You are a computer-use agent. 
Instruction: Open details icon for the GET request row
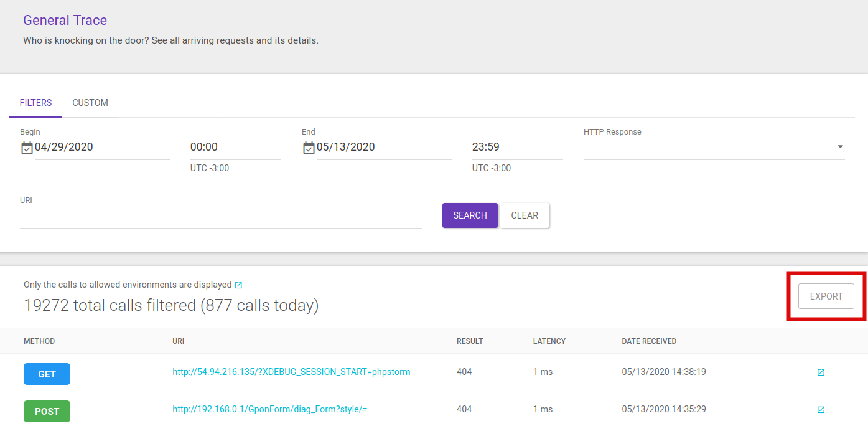(x=821, y=372)
